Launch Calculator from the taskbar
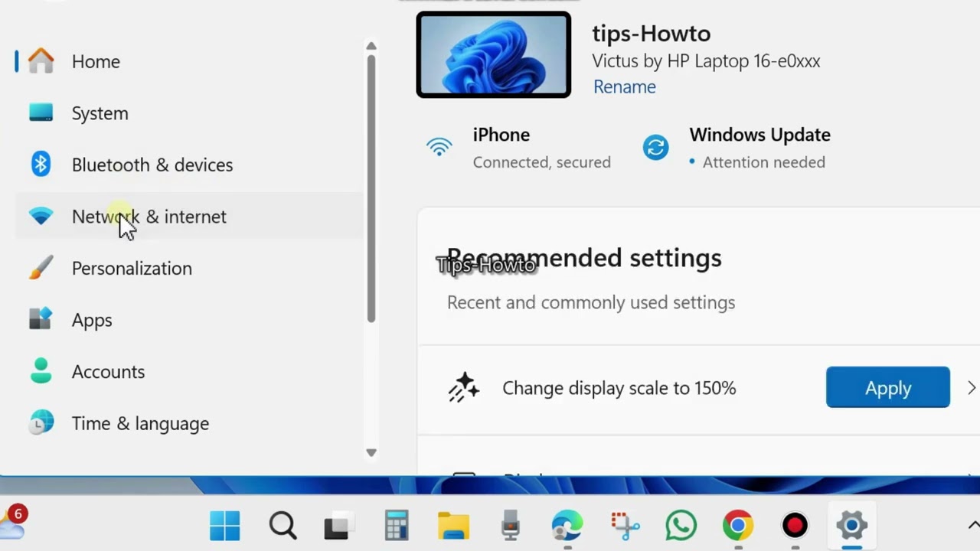Image resolution: width=980 pixels, height=551 pixels. pyautogui.click(x=397, y=526)
